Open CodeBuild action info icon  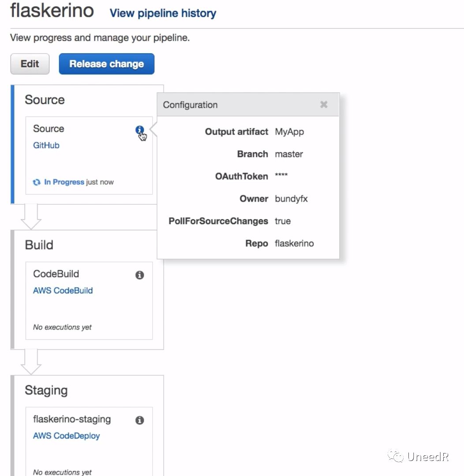[139, 275]
